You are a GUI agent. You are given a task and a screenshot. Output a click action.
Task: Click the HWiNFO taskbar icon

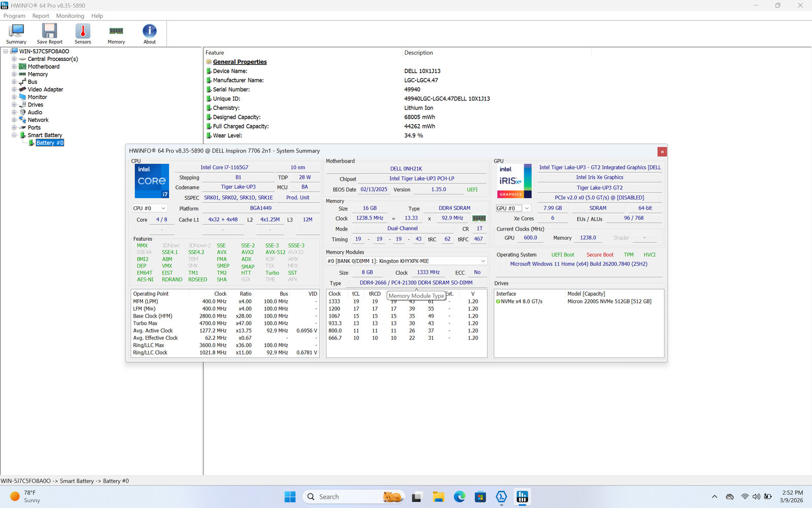[x=522, y=497]
